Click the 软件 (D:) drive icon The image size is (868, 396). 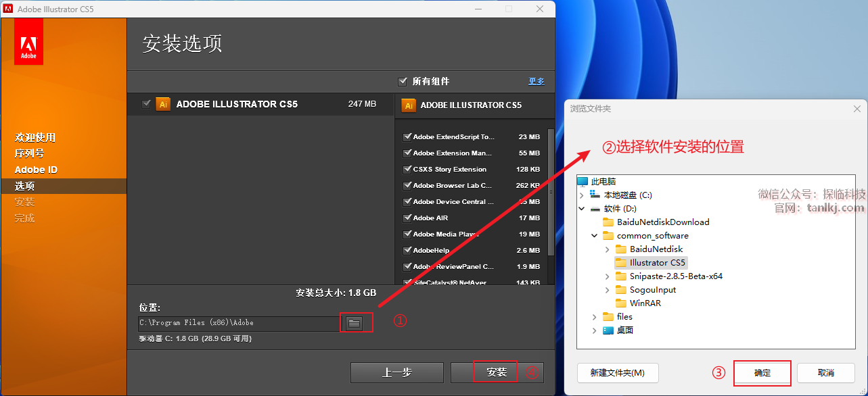click(595, 209)
